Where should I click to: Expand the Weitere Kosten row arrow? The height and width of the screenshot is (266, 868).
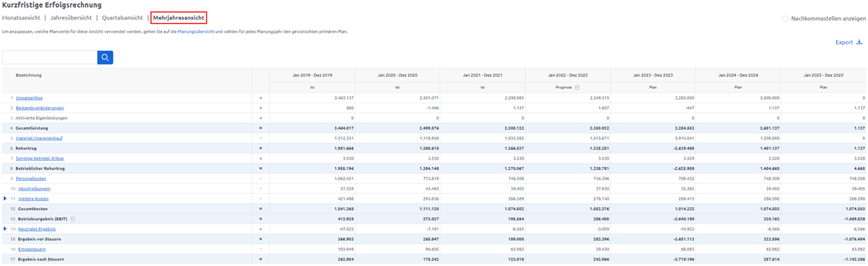click(x=5, y=198)
